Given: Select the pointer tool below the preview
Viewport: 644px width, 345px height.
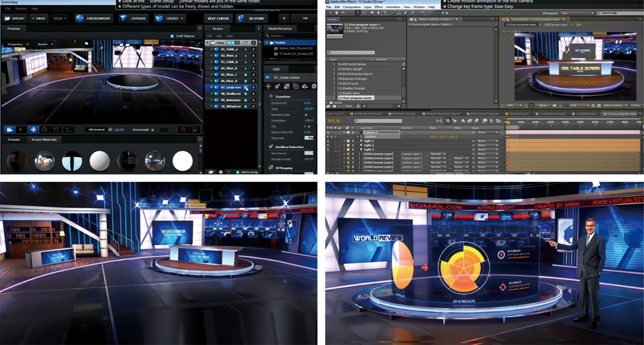Looking at the screenshot, I should [21, 129].
